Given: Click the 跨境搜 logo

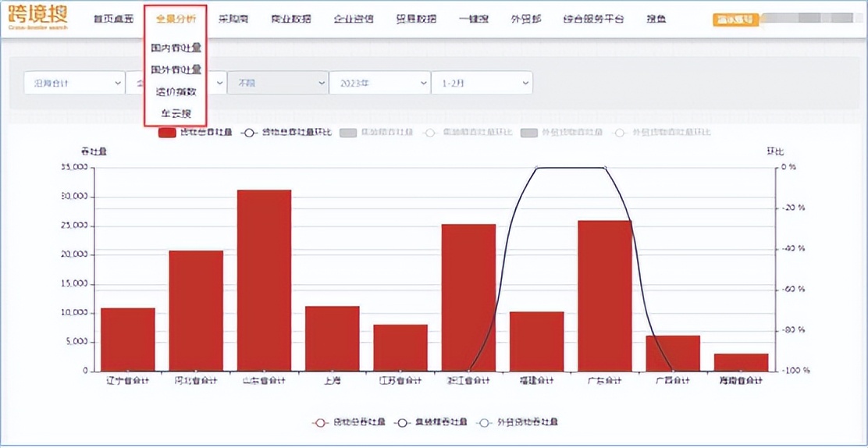Looking at the screenshot, I should (x=37, y=18).
